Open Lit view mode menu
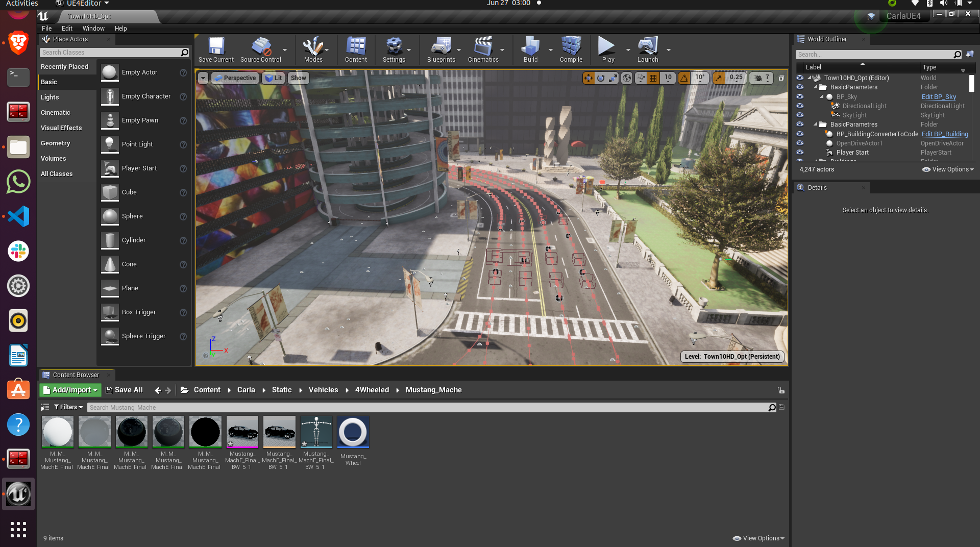 [274, 78]
